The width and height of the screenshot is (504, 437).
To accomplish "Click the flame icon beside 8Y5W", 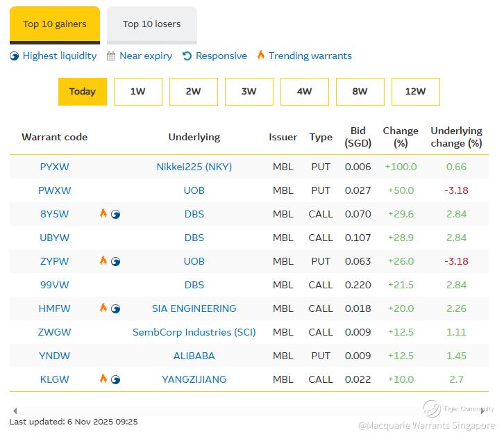I will click(103, 214).
